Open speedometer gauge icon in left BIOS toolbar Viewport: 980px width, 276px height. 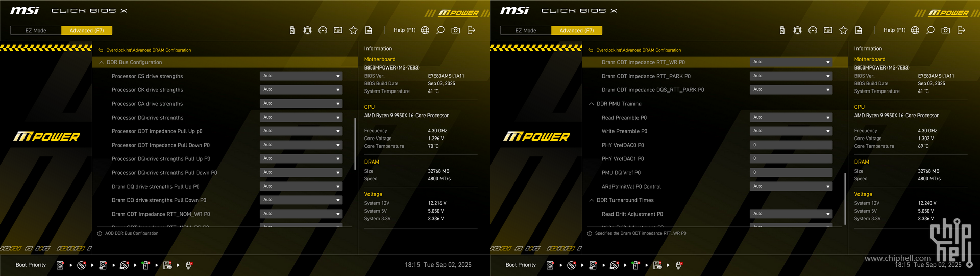tap(323, 30)
